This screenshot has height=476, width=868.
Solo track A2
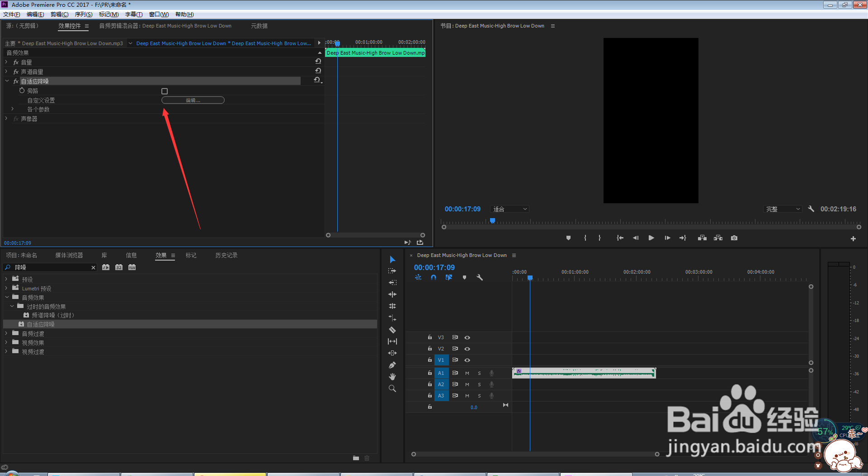pyautogui.click(x=479, y=384)
